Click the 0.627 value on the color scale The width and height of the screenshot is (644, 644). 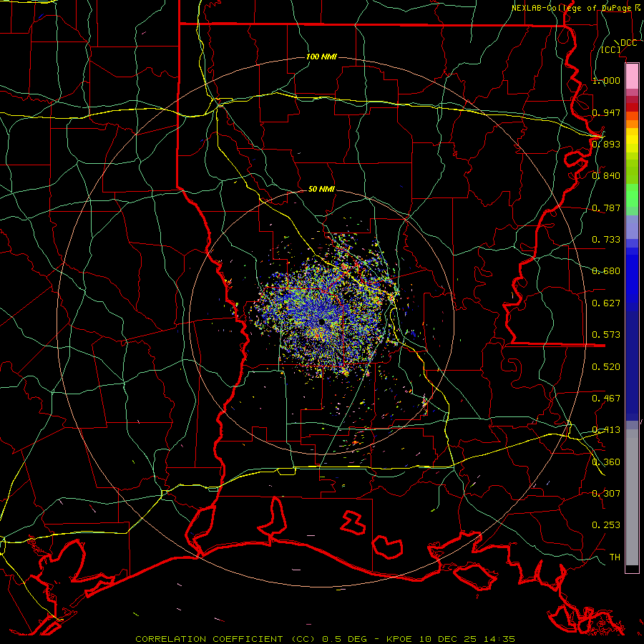pos(606,303)
